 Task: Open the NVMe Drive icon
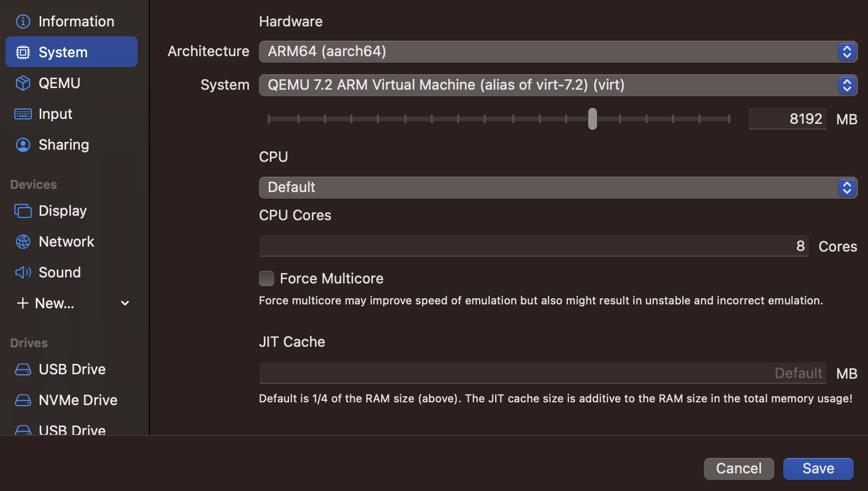23,400
